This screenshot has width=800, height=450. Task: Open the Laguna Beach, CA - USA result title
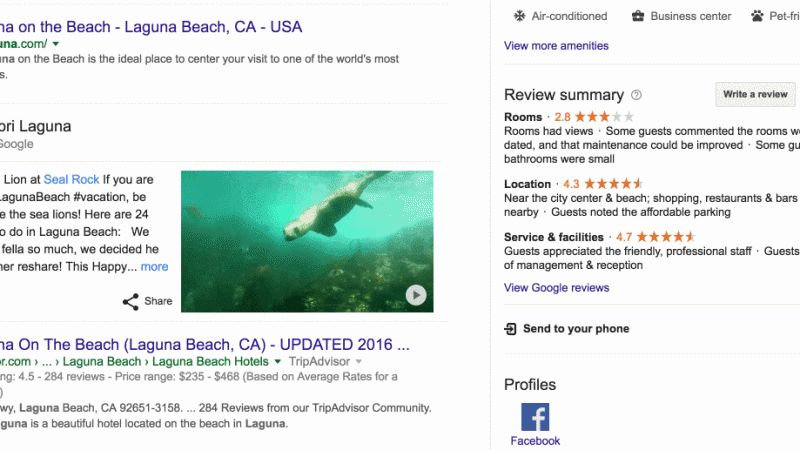click(150, 26)
